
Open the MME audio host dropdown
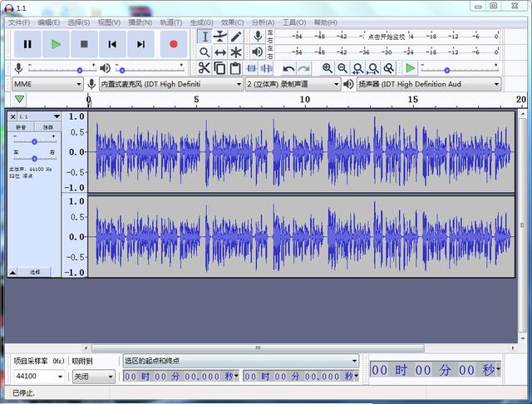pyautogui.click(x=47, y=84)
